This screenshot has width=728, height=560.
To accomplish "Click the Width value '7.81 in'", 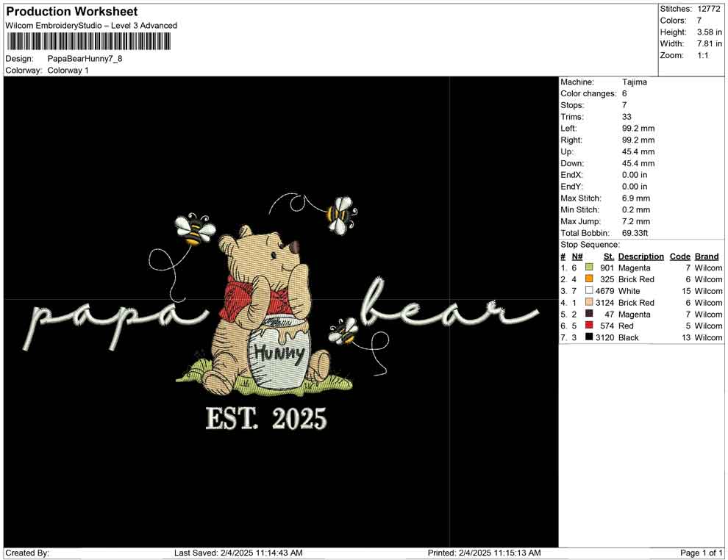I will 709,43.
